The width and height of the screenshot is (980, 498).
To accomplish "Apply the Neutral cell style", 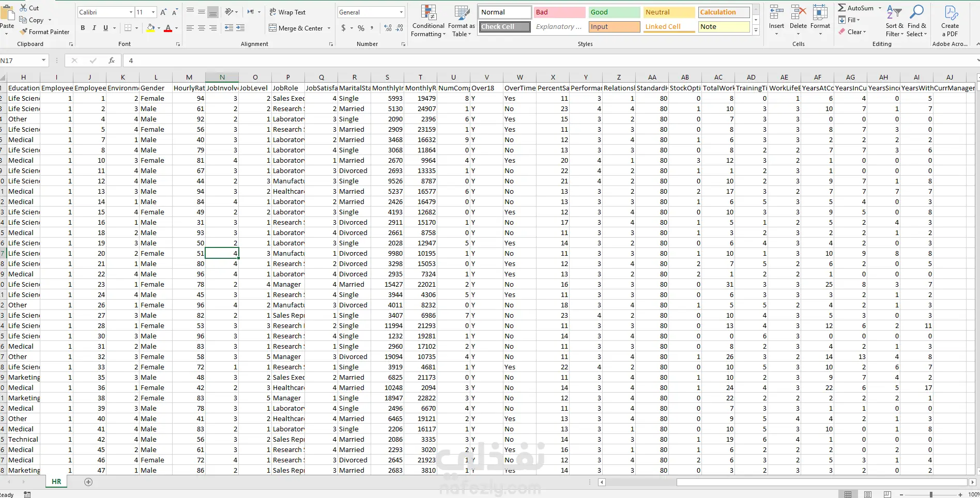I will pos(669,12).
